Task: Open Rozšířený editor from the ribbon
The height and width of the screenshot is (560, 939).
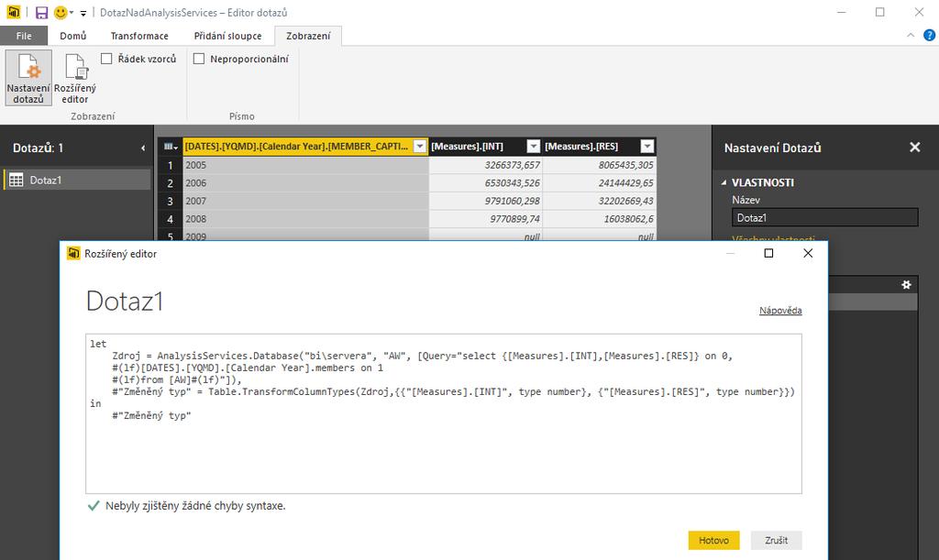Action: 75,78
